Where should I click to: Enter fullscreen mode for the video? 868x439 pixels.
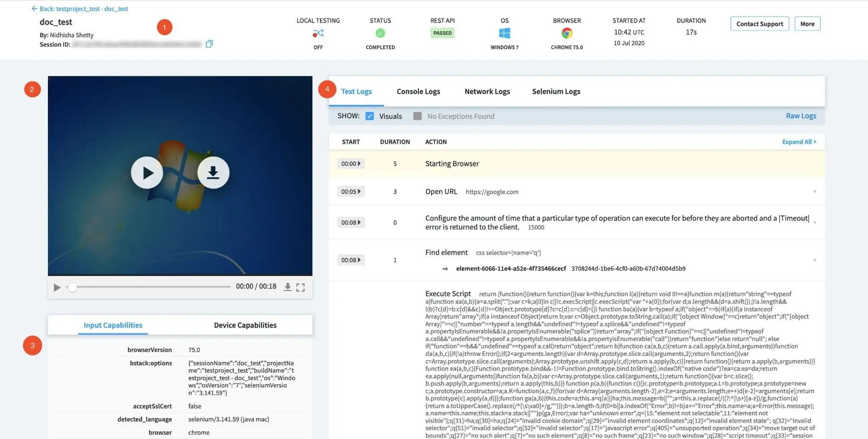(x=300, y=287)
